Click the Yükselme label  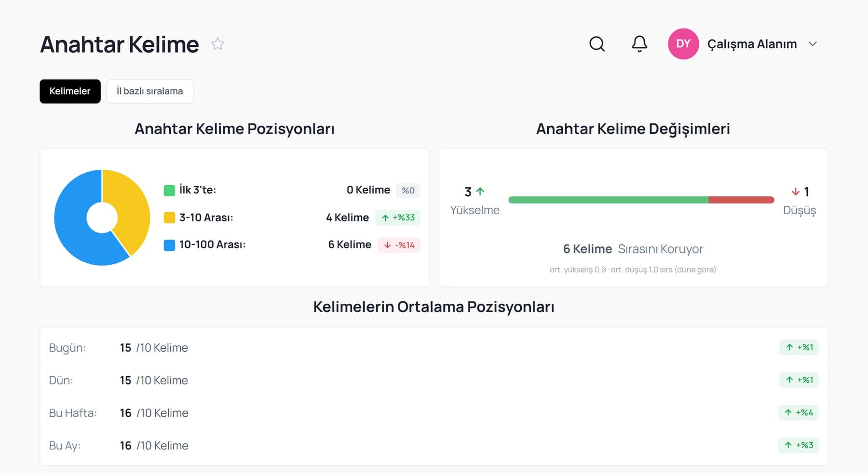pos(475,210)
